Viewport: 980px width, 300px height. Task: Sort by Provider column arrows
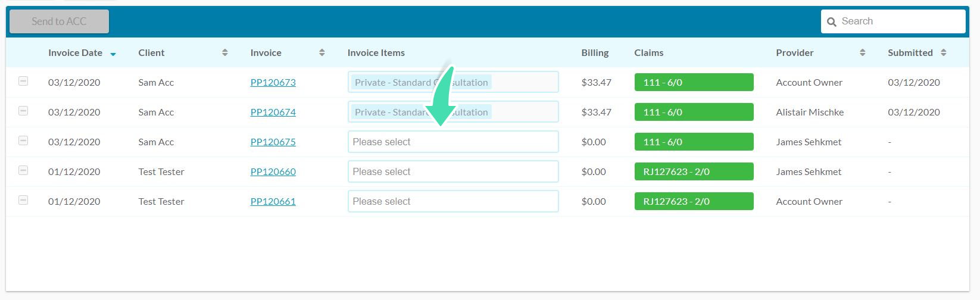pyautogui.click(x=862, y=52)
